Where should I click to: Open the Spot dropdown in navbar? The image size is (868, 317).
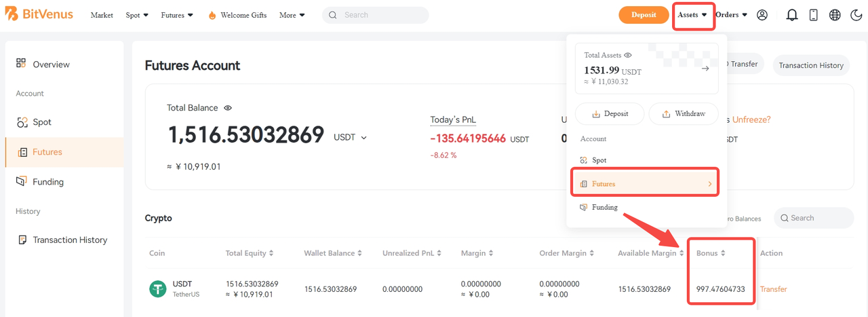137,15
